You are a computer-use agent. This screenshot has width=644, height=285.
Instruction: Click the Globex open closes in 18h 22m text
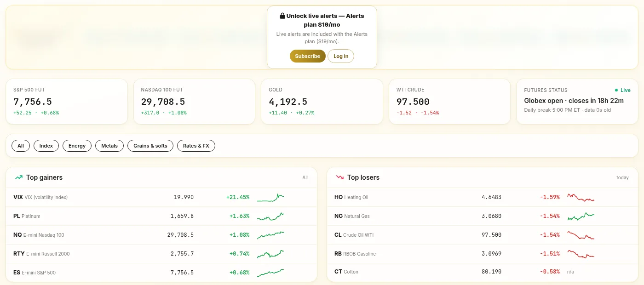(x=574, y=101)
